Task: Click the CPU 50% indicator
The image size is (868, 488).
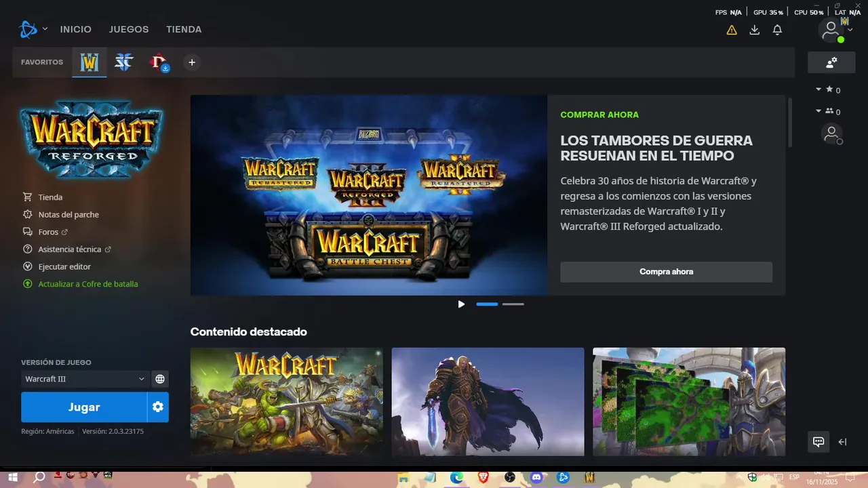Action: (x=809, y=12)
